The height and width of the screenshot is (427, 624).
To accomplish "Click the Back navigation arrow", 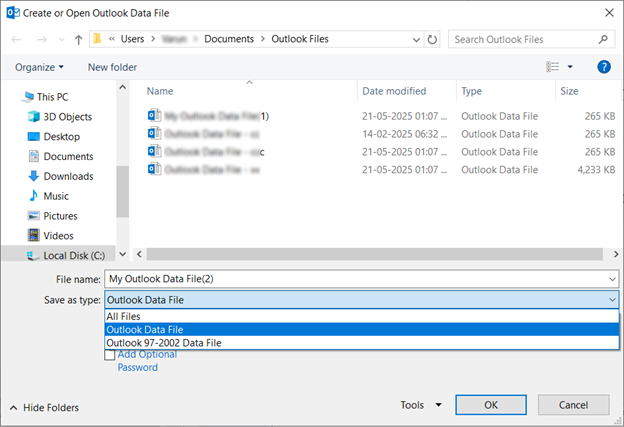I will [x=16, y=39].
